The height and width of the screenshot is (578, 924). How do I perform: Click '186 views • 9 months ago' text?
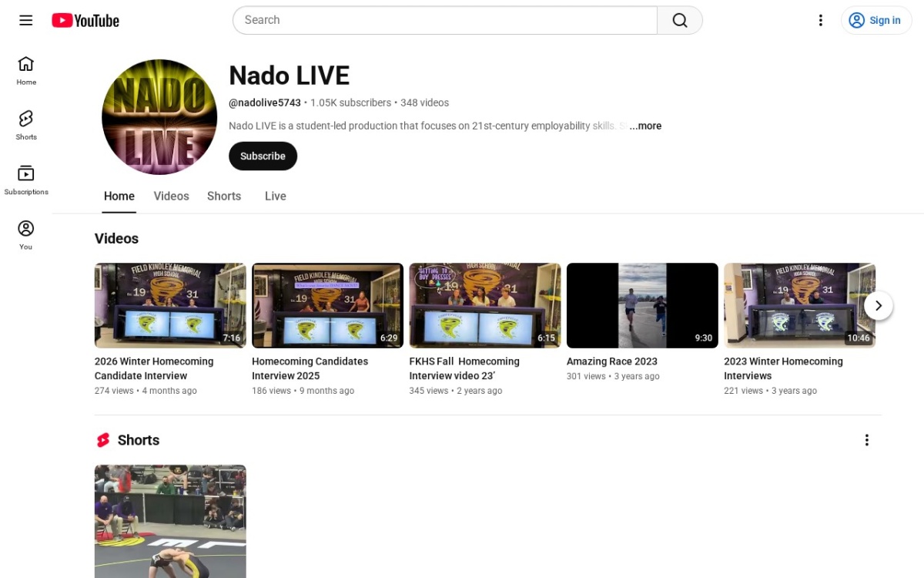tap(303, 391)
